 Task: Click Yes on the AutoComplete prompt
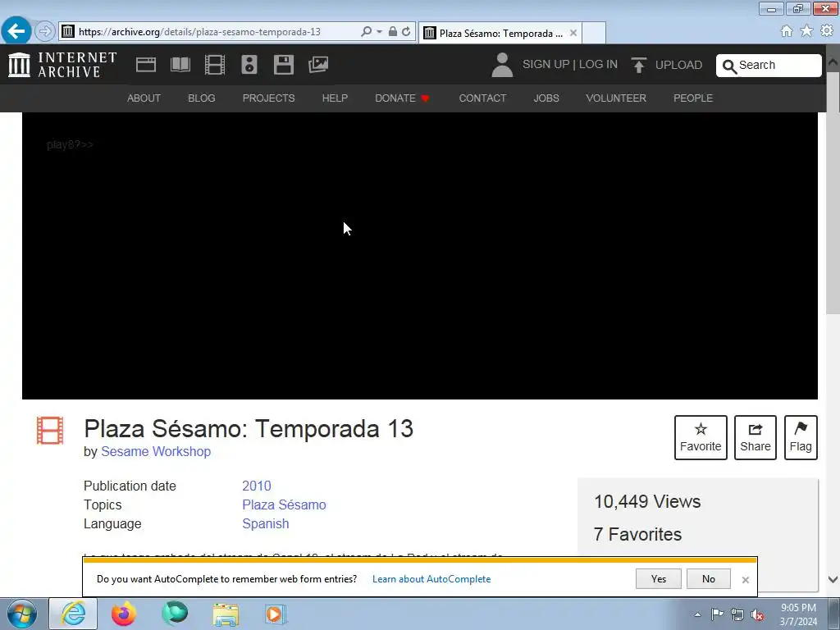(659, 578)
